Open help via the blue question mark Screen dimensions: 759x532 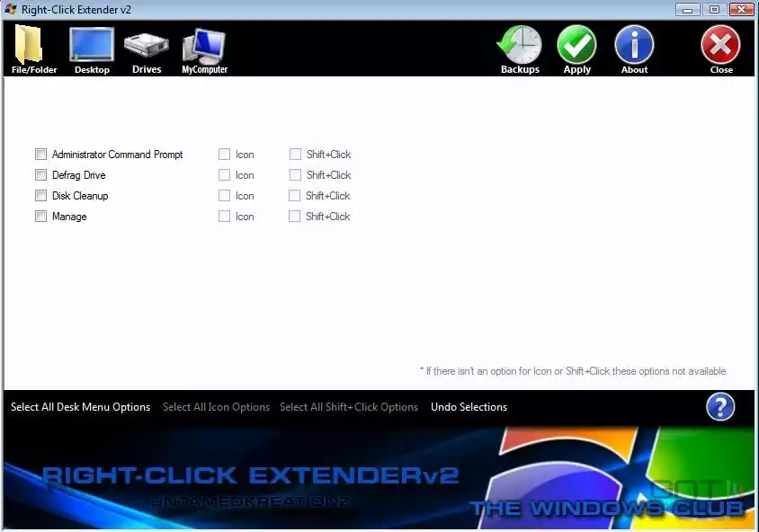click(720, 407)
